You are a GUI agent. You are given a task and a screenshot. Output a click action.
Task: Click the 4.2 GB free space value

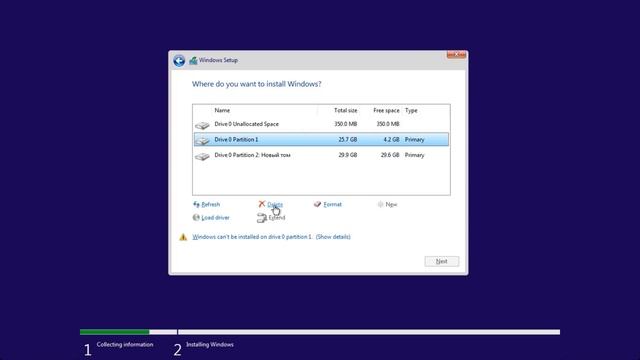391,140
